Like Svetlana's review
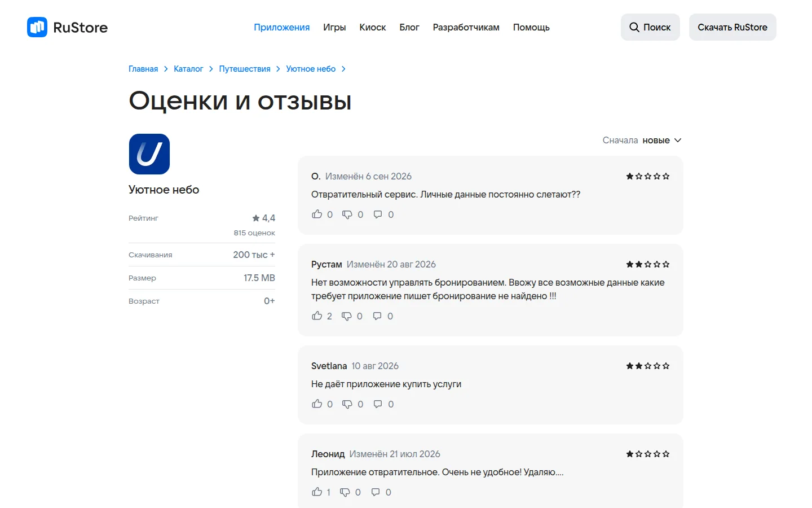This screenshot has width=812, height=508. click(x=322, y=404)
